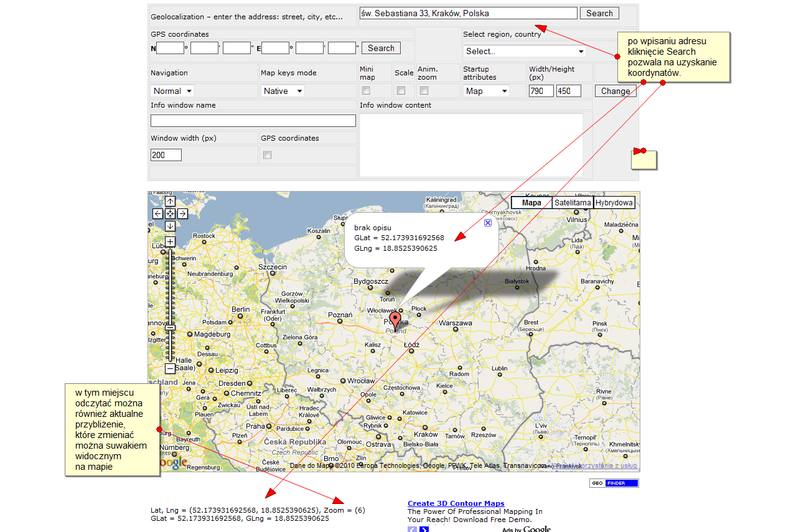This screenshot has height=532, width=786.
Task: Click the Praha label on the map
Action: click(255, 426)
